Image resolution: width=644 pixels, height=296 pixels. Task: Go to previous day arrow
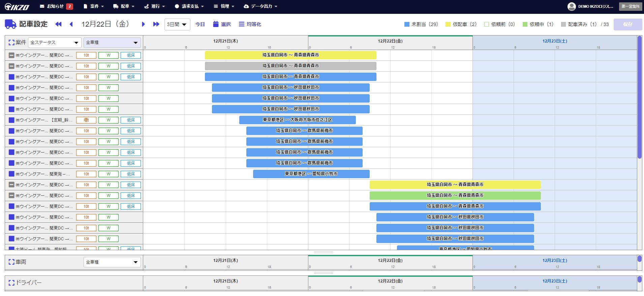tap(71, 24)
